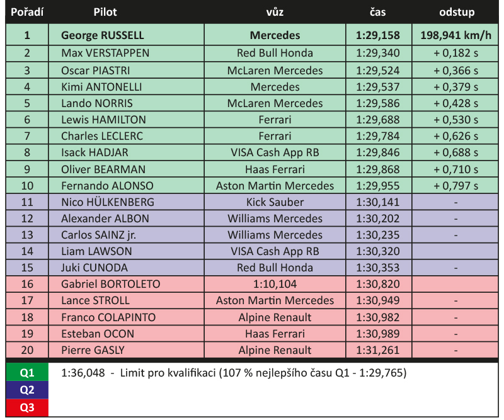The image size is (504, 420).
Task: Click the + 0,797 s gap cell
Action: pyautogui.click(x=456, y=186)
